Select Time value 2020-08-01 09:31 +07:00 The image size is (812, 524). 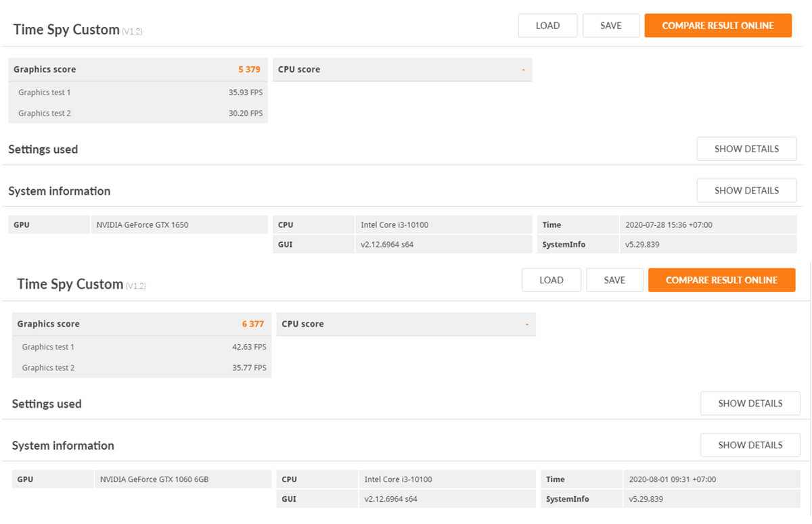click(x=672, y=479)
